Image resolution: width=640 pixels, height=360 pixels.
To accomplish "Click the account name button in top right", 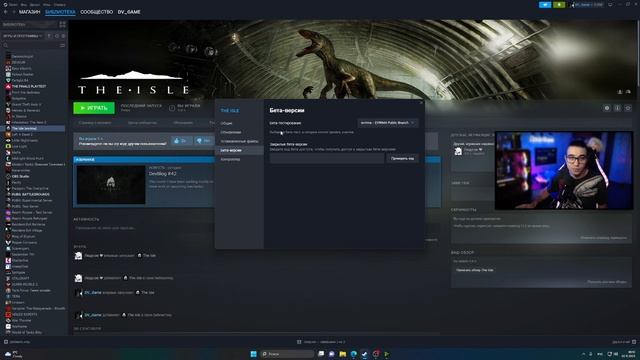I will pos(588,4).
